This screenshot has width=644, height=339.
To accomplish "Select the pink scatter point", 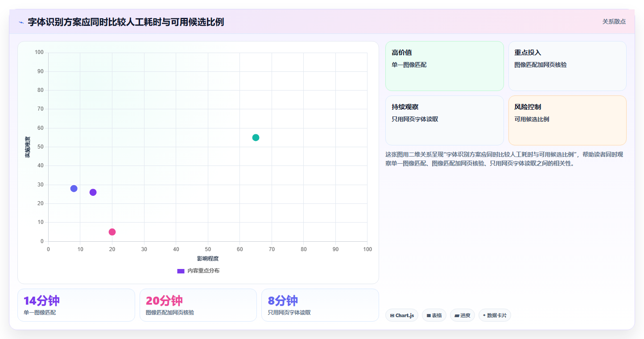I will coord(112,232).
